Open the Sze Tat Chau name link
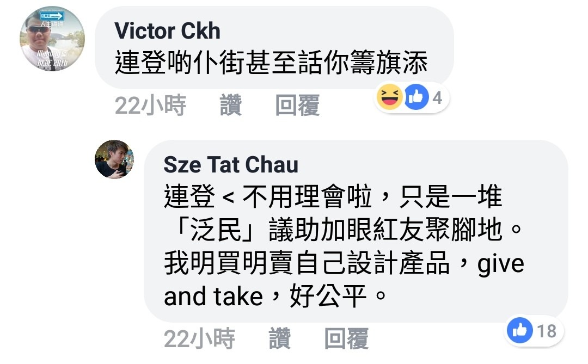Screen dimensions: 588x364 click(x=231, y=164)
